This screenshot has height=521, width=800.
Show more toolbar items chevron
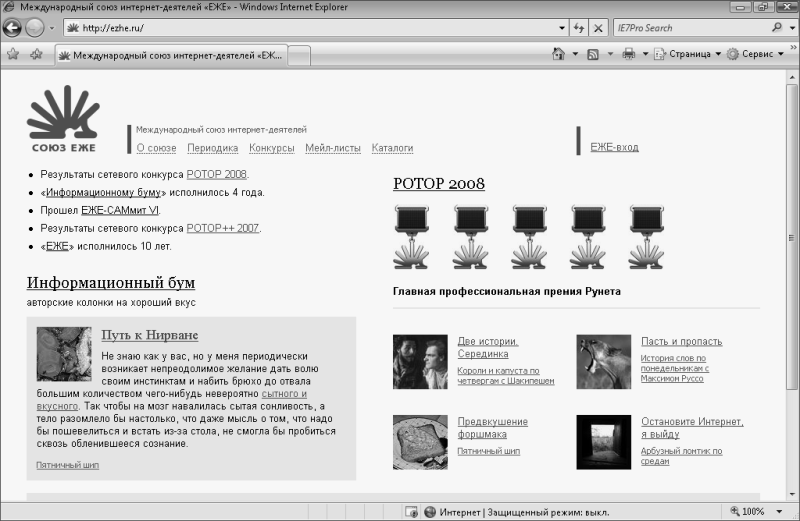[793, 47]
